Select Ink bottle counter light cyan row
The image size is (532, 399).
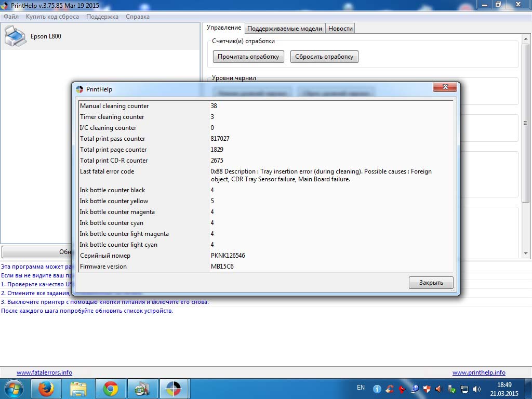pyautogui.click(x=265, y=245)
